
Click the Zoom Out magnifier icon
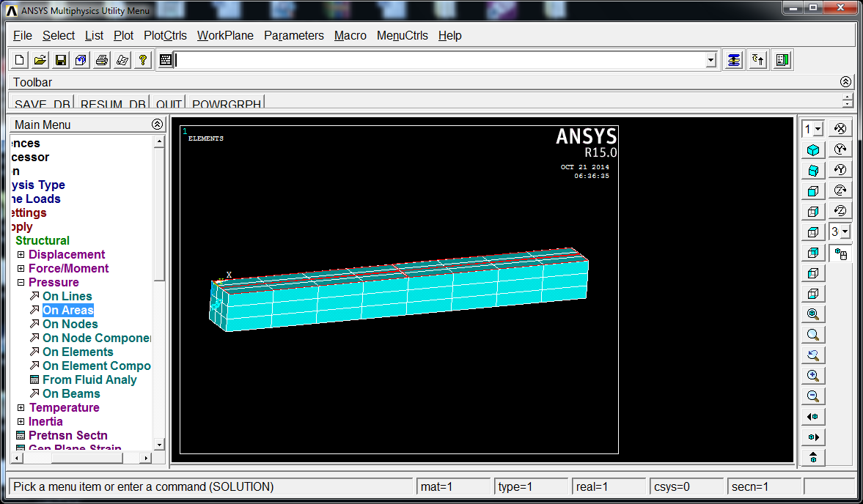coord(813,396)
